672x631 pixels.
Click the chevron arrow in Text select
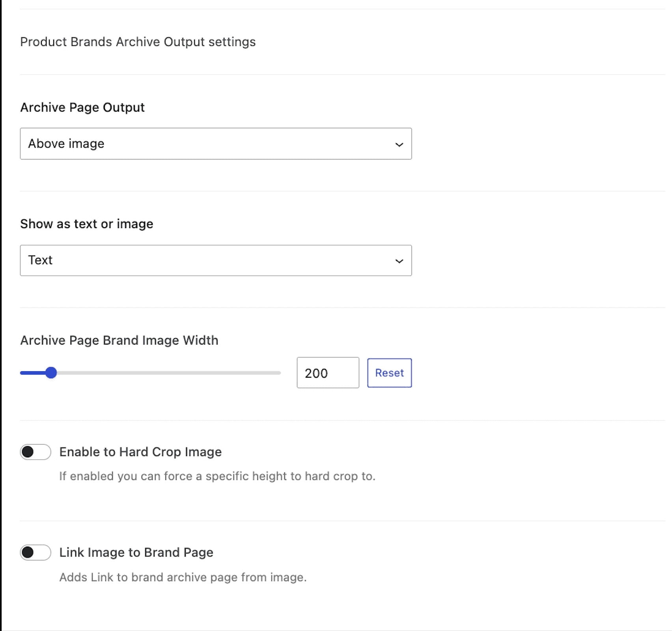[399, 261]
